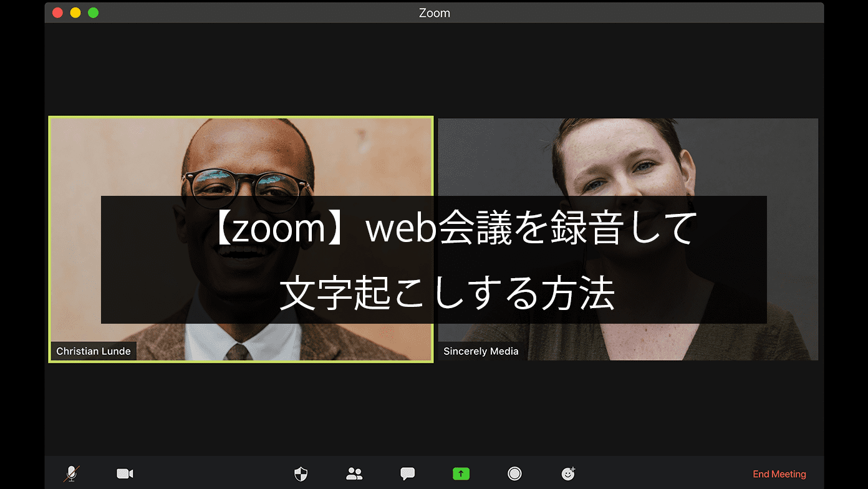This screenshot has height=489, width=868.
Task: Select Christian Lunde's video tile
Action: [241, 240]
